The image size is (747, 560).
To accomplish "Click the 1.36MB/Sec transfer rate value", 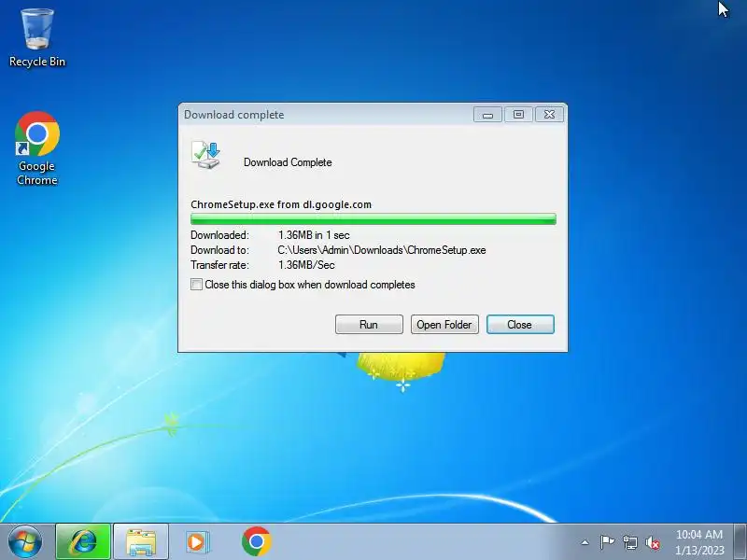I will (306, 265).
